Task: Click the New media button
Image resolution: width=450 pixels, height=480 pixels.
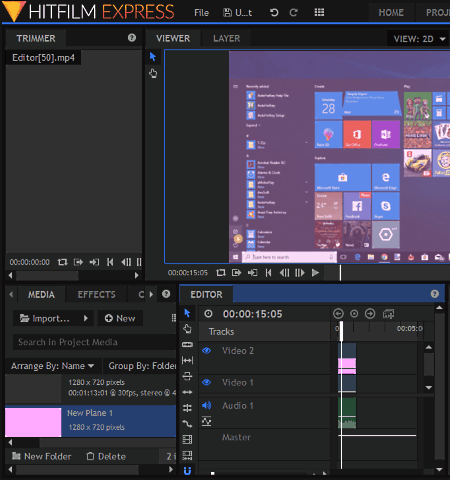Action: point(120,318)
